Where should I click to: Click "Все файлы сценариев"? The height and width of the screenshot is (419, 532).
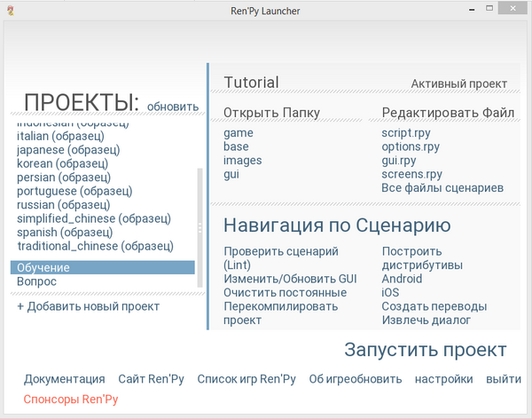click(442, 188)
